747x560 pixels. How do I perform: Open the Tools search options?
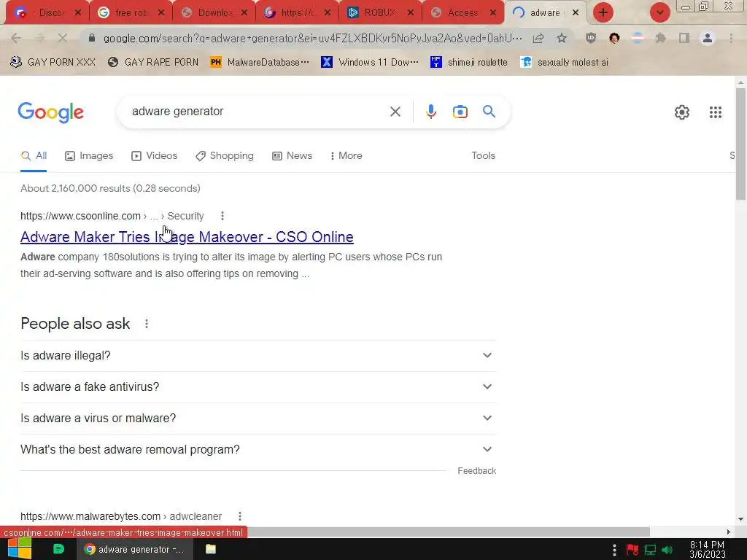(483, 156)
